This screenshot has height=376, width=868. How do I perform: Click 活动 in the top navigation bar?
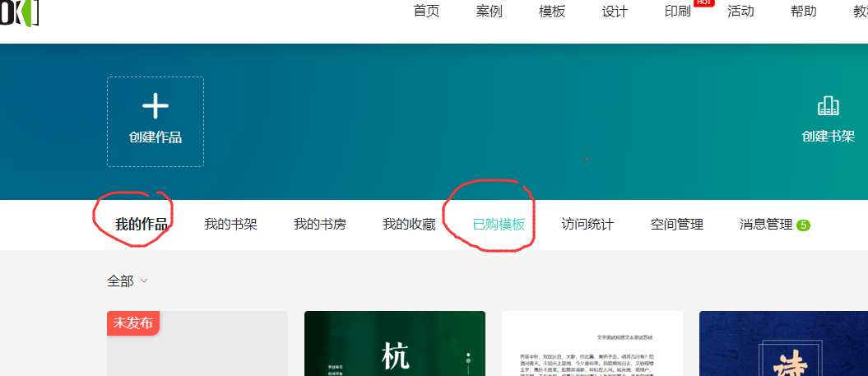click(740, 12)
